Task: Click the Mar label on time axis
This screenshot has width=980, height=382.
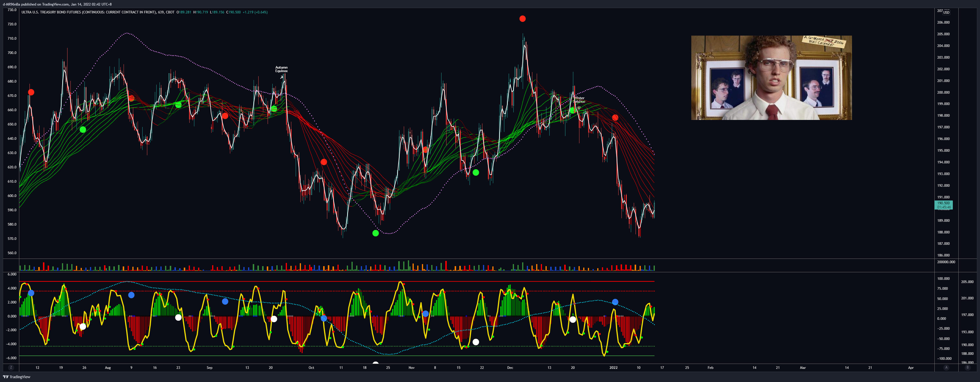Action: [x=803, y=368]
